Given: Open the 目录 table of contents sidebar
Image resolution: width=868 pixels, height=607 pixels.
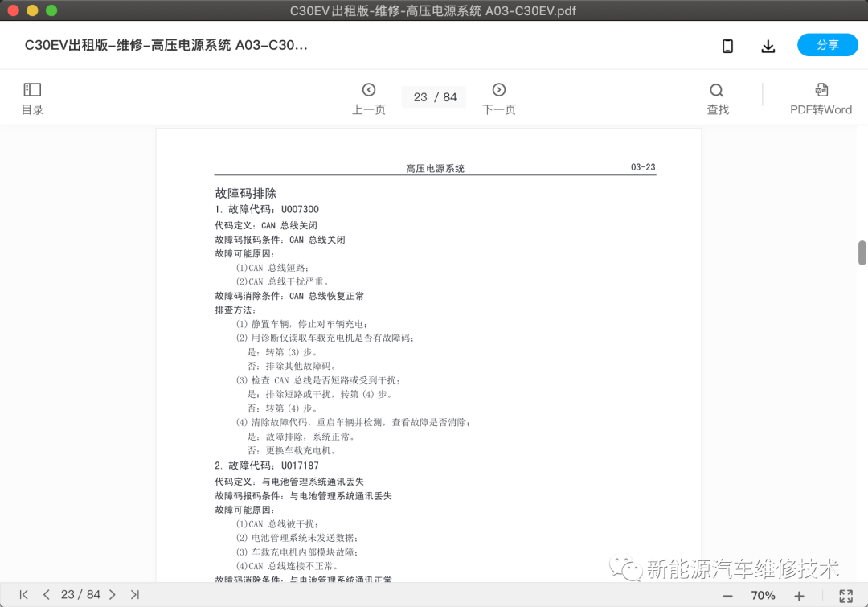Looking at the screenshot, I should pos(32,98).
